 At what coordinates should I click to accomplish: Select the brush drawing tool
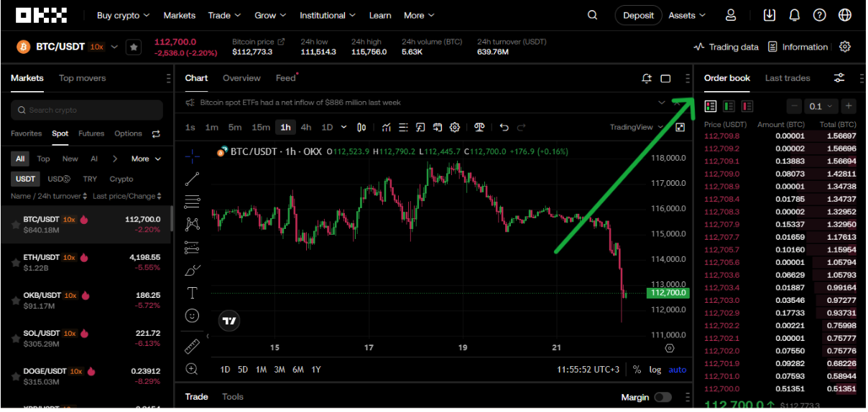click(x=192, y=270)
